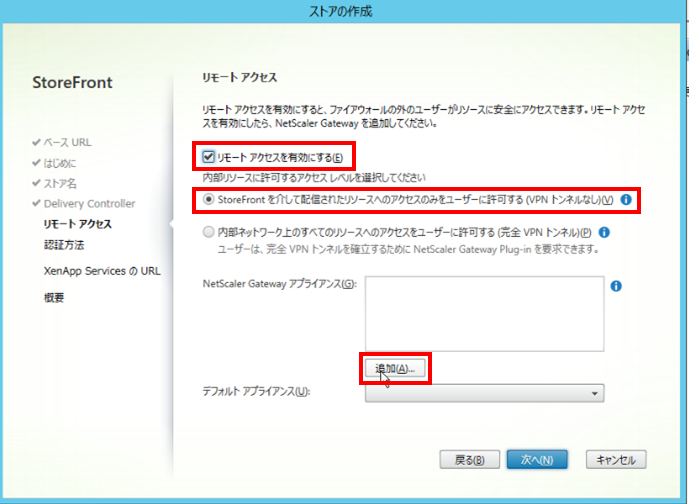Select the 完全 VPN トンネル radio option
Screen dimensions: 689x504
coord(208,232)
